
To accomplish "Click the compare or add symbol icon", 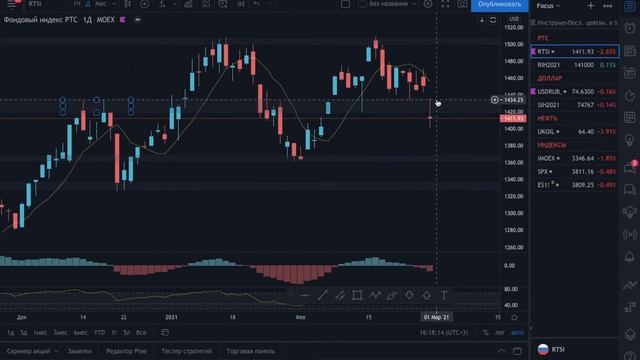I will tap(144, 4).
